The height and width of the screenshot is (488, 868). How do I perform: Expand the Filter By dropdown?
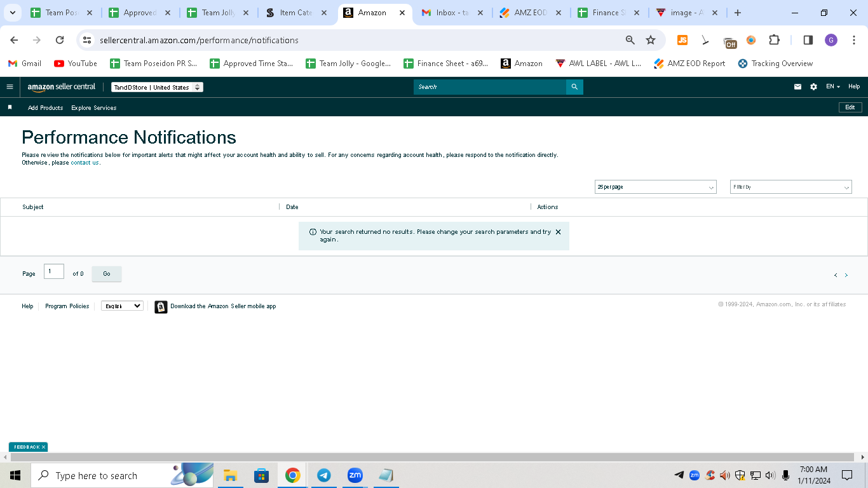tap(790, 187)
